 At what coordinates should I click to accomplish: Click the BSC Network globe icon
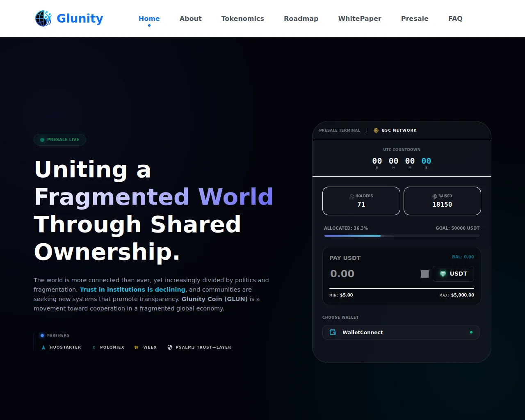click(x=376, y=130)
